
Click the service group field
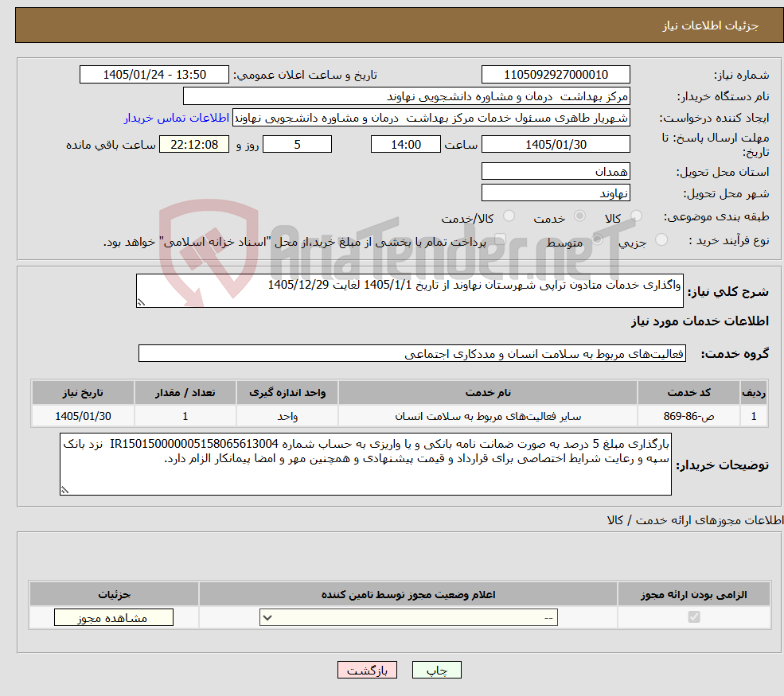click(x=412, y=353)
